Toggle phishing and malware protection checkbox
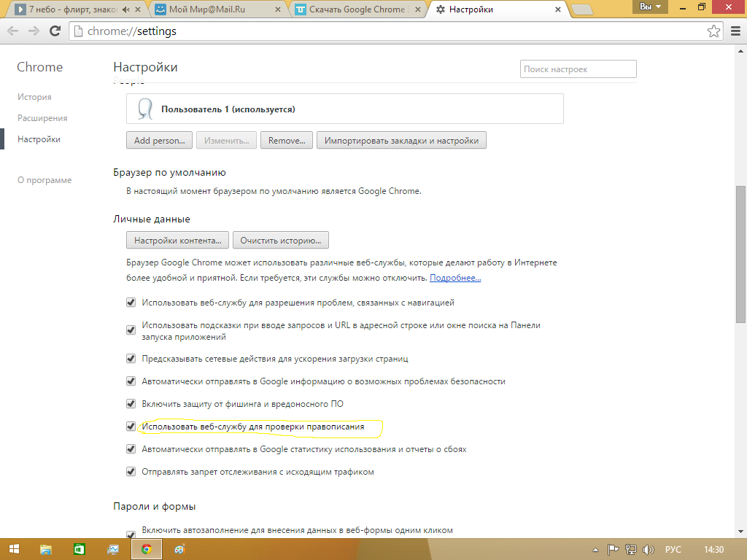The image size is (747, 560). point(131,404)
